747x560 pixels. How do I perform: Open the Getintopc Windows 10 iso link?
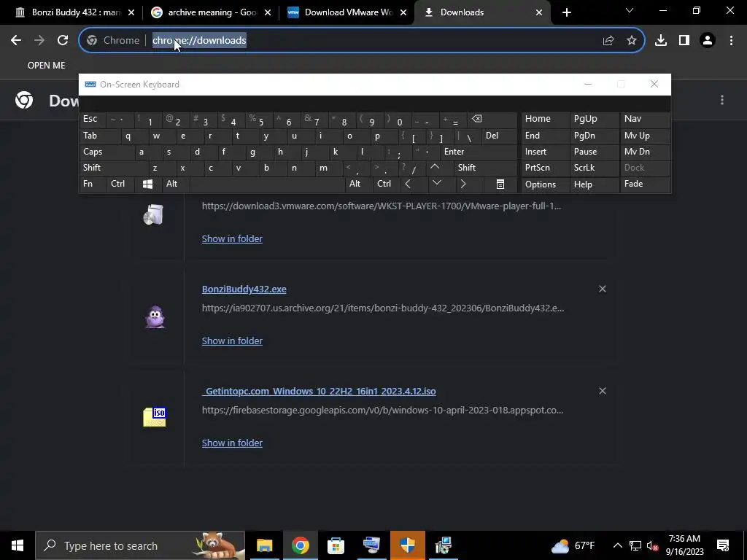pyautogui.click(x=319, y=392)
